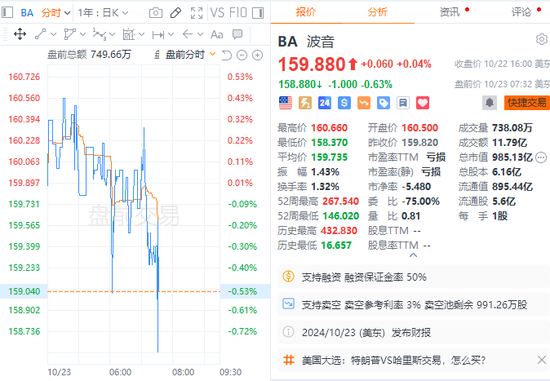Switch to the 报价 tab
This screenshot has width=550, height=381.
click(x=306, y=12)
